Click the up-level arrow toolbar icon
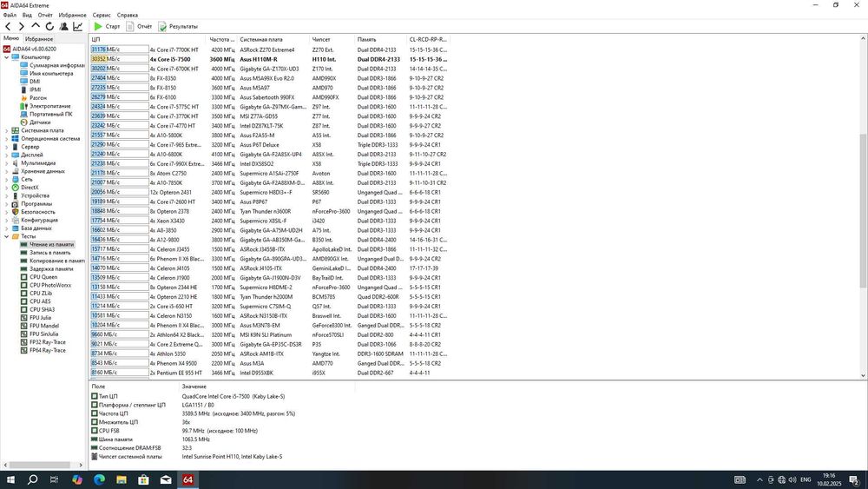 pyautogui.click(x=36, y=26)
